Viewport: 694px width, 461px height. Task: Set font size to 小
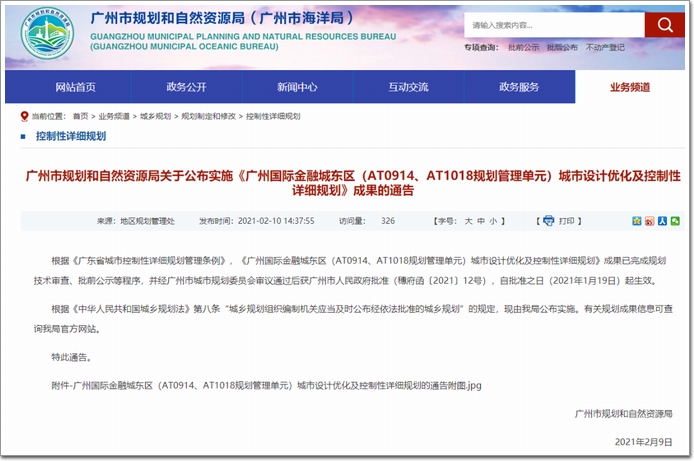click(x=493, y=221)
